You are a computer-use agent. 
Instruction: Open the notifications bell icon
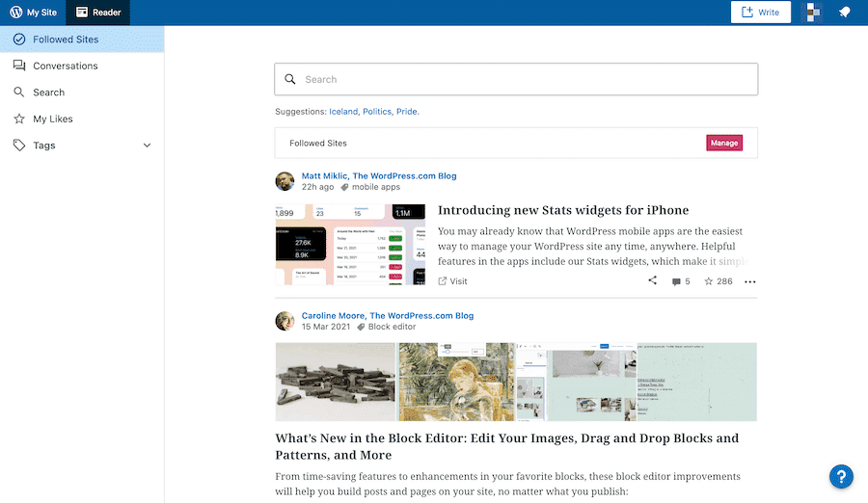coord(845,13)
